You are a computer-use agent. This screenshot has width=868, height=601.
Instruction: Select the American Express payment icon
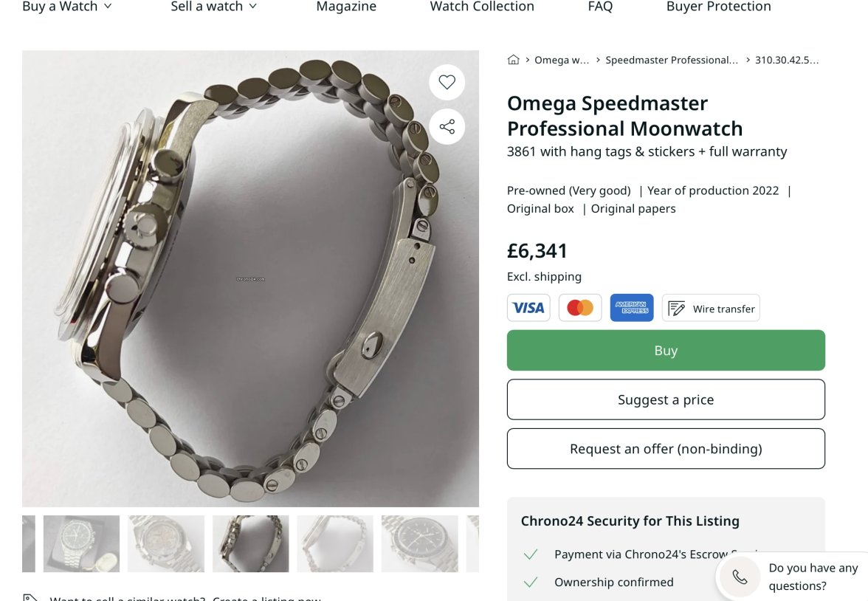click(632, 308)
